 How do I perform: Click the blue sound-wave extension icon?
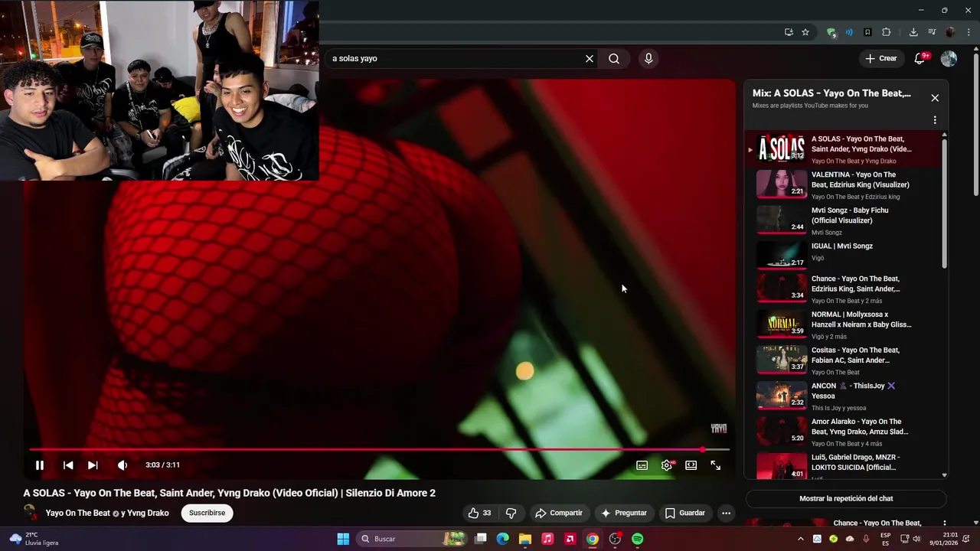[x=849, y=32]
